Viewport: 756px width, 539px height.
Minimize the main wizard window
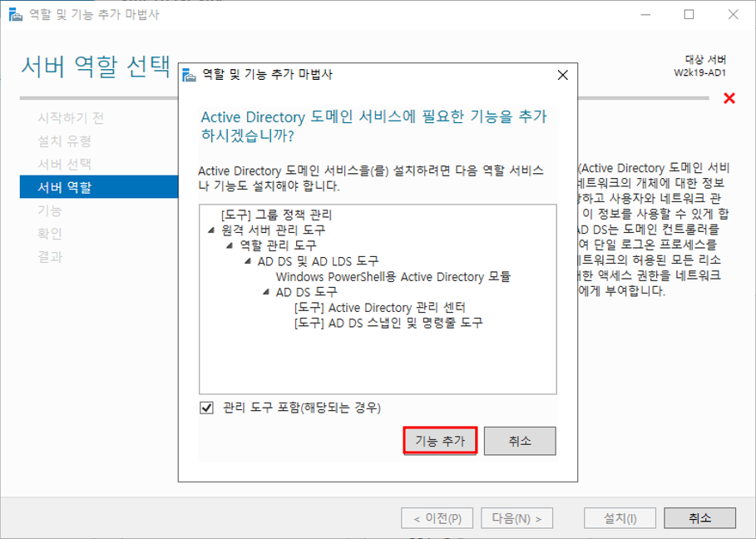(x=645, y=14)
